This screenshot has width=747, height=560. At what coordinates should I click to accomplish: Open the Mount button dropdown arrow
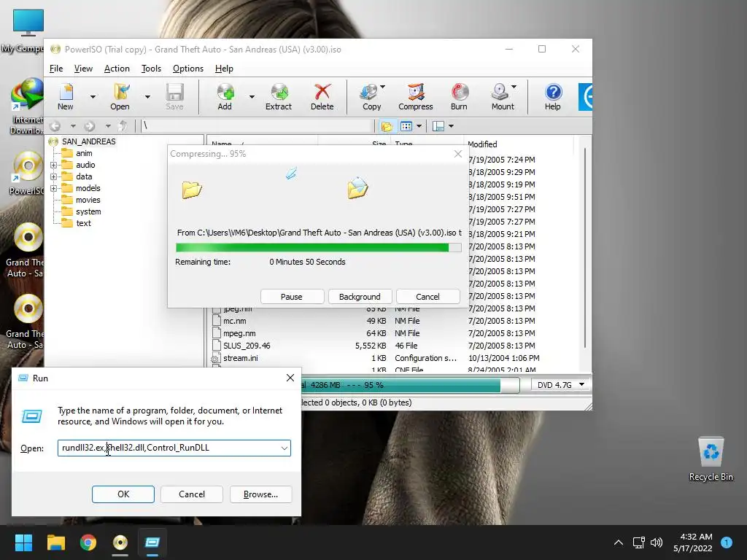[x=514, y=87]
